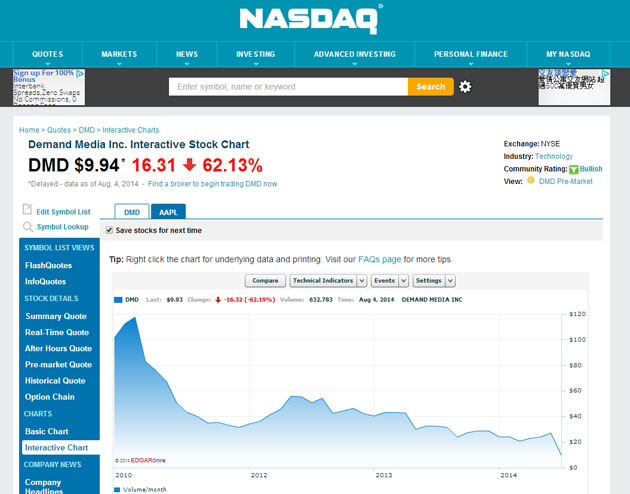Open Basic Chart in sidebar
This screenshot has width=630, height=494.
click(x=47, y=431)
